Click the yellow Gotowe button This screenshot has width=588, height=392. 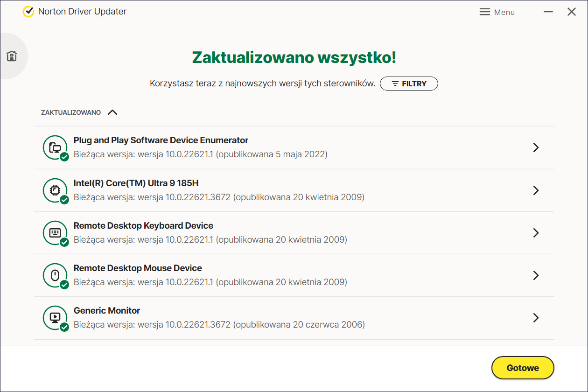tap(523, 368)
